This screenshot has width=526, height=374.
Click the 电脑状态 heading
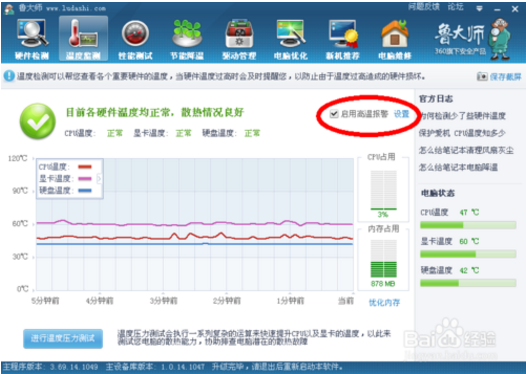tap(438, 193)
